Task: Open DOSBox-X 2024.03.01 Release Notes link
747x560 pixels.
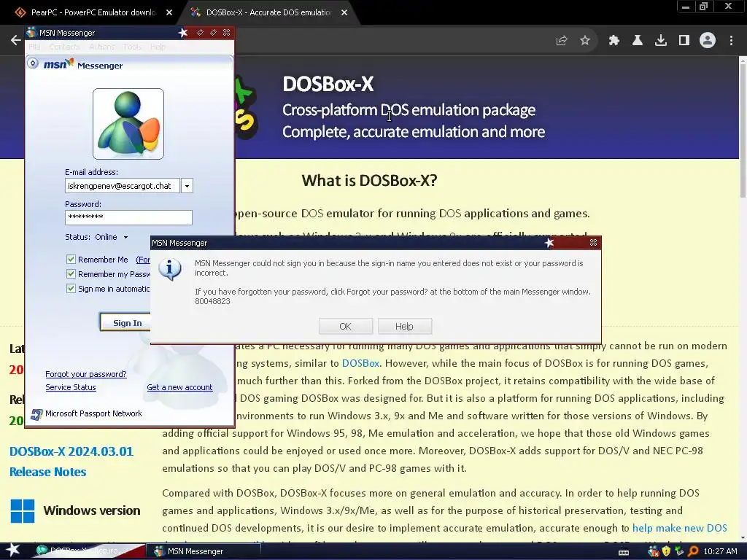Action: pos(71,462)
